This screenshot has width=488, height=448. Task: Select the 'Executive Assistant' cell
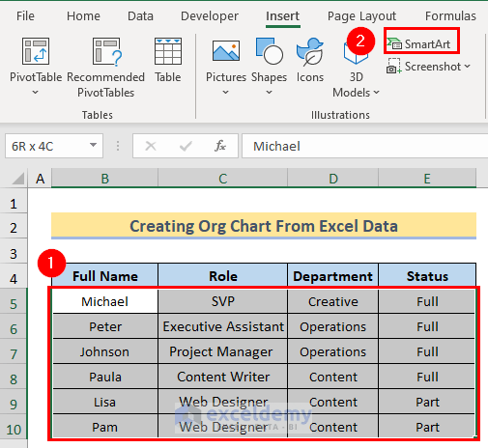pyautogui.click(x=223, y=326)
